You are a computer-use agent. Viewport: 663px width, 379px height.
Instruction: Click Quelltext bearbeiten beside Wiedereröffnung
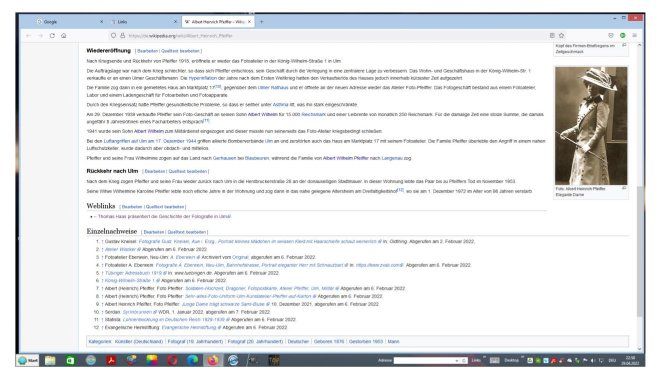point(180,51)
